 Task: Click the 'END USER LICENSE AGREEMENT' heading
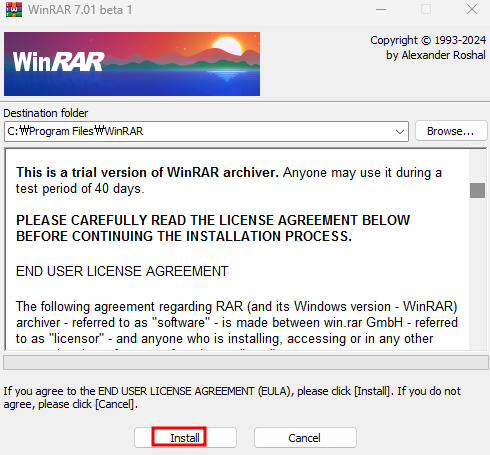pyautogui.click(x=122, y=271)
